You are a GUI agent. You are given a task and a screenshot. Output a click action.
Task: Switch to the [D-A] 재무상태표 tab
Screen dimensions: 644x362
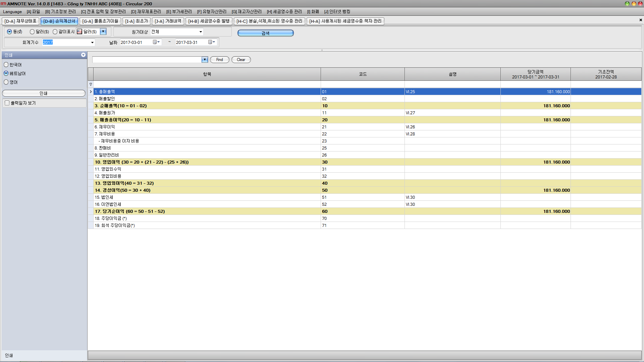coord(20,21)
